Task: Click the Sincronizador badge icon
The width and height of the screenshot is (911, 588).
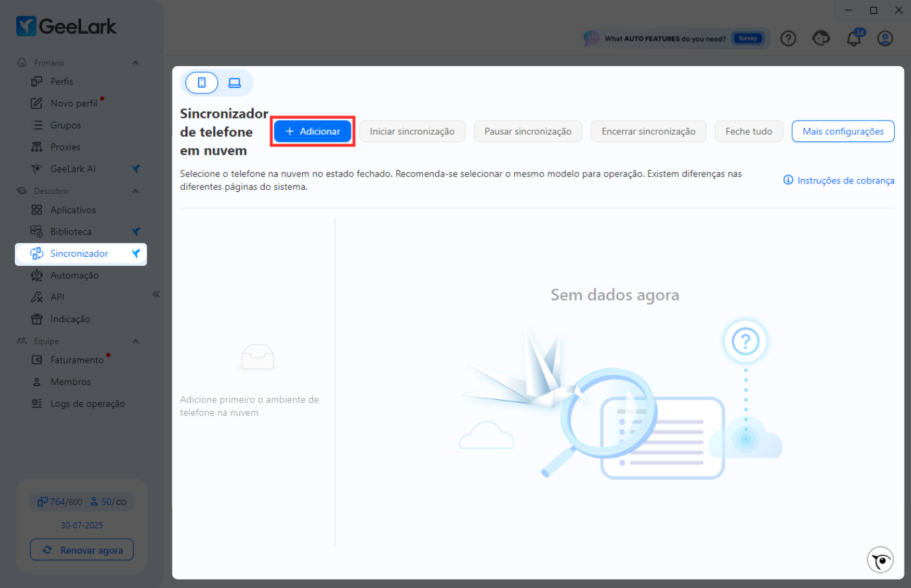Action: [136, 253]
